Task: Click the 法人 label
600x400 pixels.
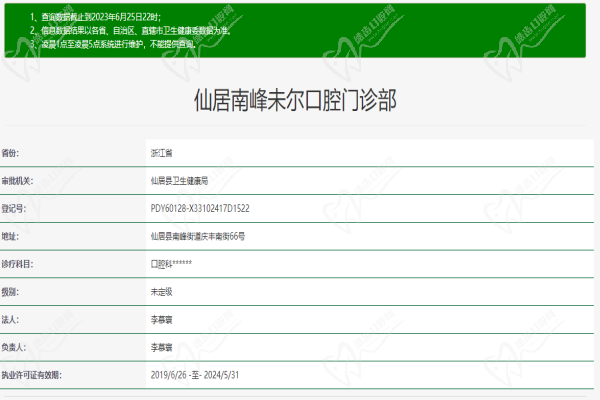Action: click(10, 320)
